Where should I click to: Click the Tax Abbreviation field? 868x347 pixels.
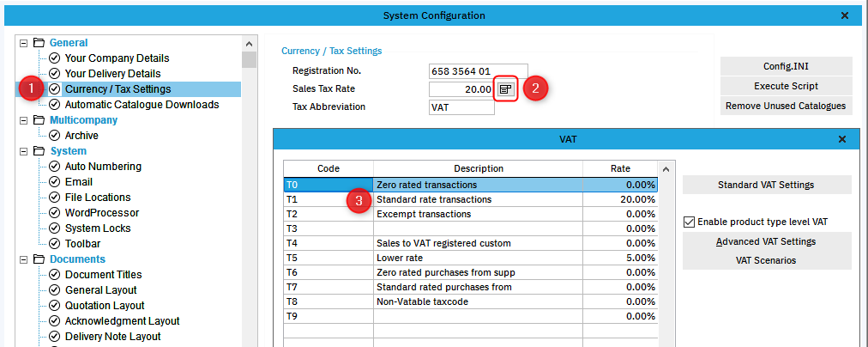[461, 107]
